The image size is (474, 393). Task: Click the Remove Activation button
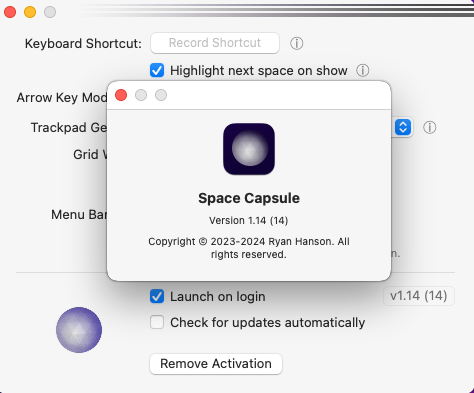(x=216, y=364)
